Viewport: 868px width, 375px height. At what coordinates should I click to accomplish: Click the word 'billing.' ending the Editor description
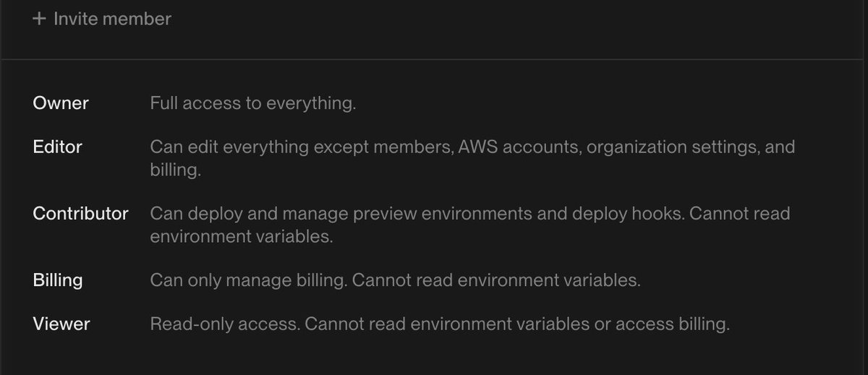[x=175, y=171]
